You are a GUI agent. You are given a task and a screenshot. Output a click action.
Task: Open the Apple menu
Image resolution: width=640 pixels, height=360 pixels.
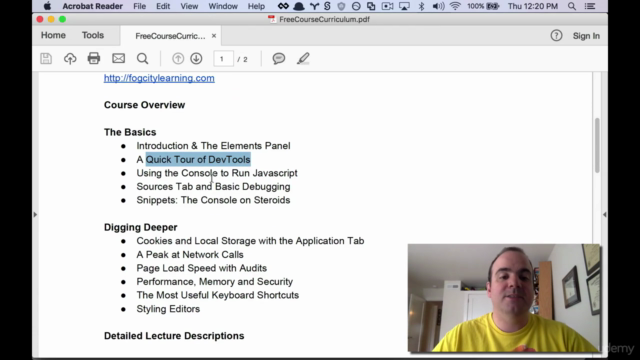(47, 6)
